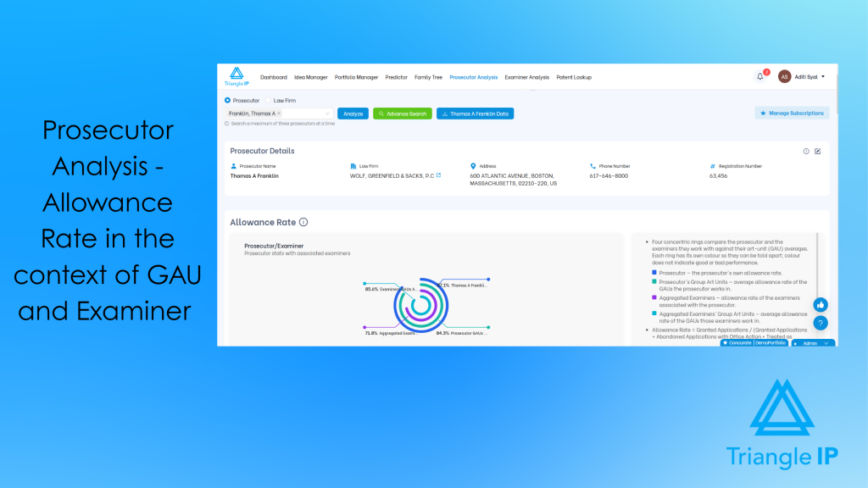Navigate to Examiner Analysis
Screen dimensions: 868x488
tap(527, 77)
